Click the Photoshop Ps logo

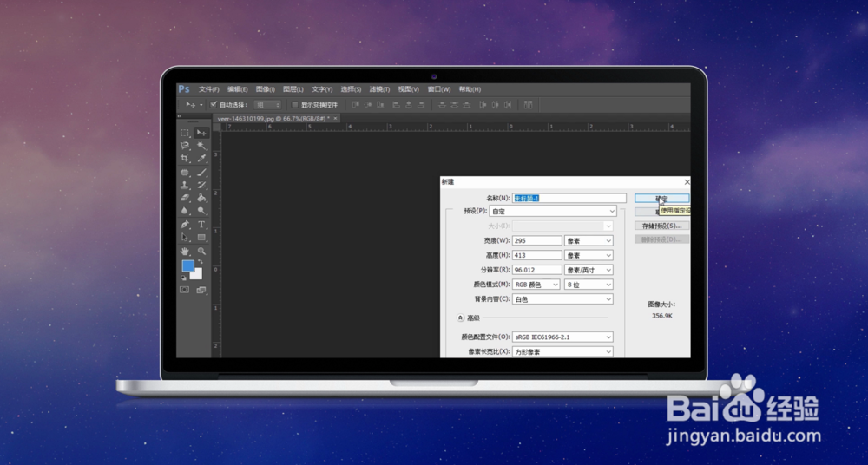point(184,89)
